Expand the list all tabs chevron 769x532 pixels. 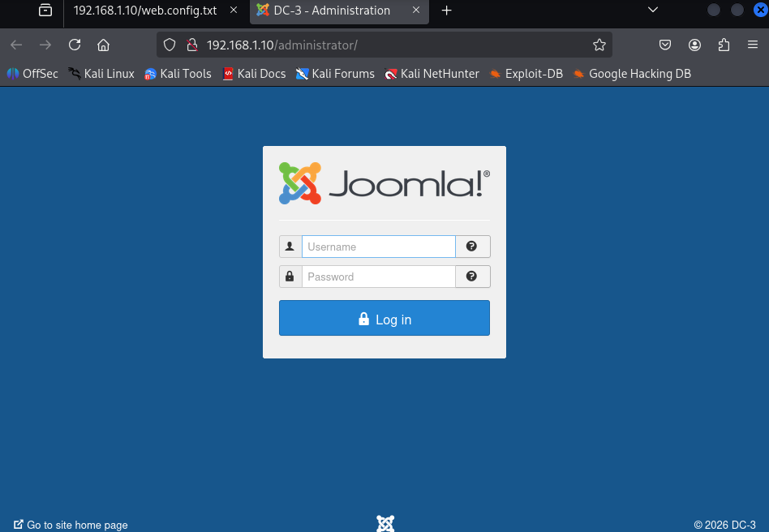point(653,10)
